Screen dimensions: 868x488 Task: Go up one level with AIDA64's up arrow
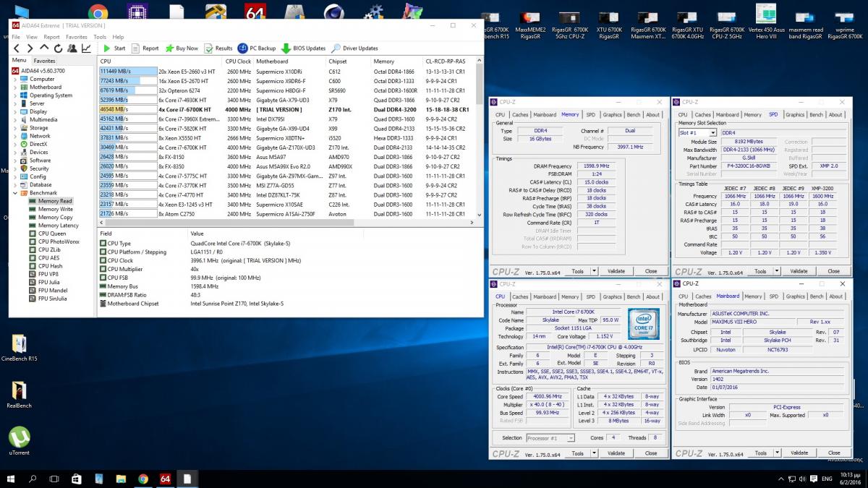tap(45, 48)
